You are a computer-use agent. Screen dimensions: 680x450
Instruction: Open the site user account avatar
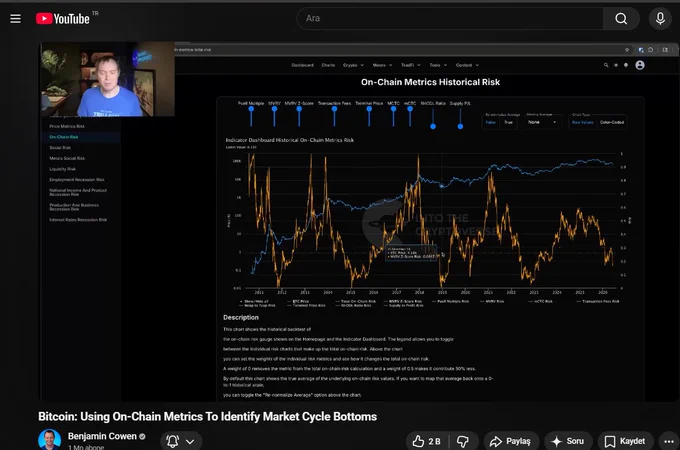point(640,65)
